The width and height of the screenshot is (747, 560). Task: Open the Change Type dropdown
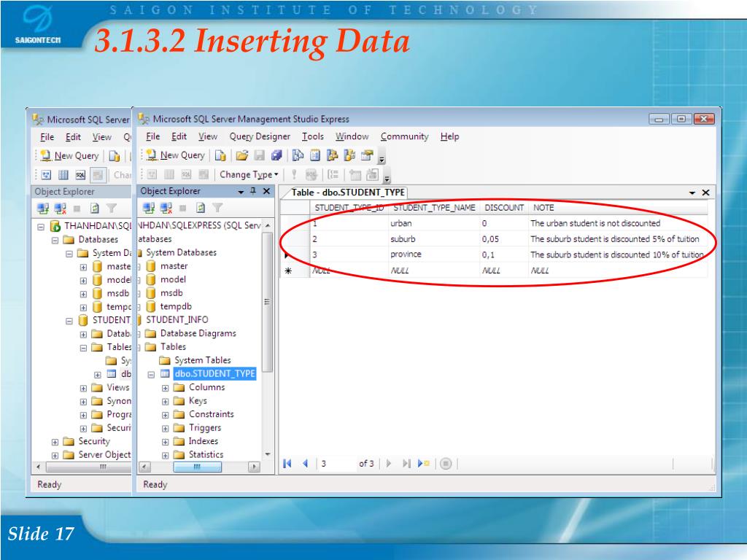point(249,175)
